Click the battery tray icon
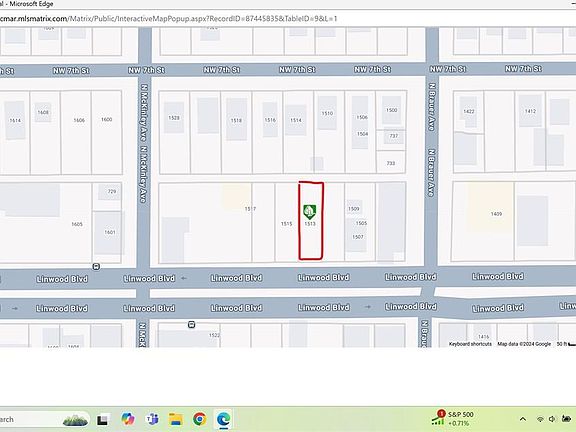 click(x=566, y=419)
